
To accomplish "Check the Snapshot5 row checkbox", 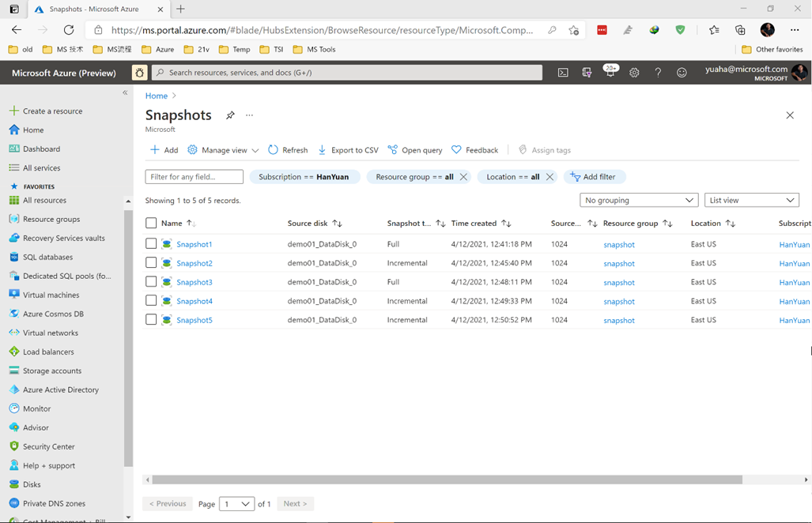I will (x=151, y=320).
